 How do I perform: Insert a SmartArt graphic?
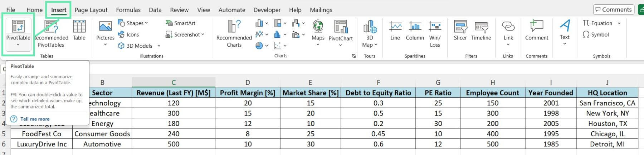pos(180,23)
